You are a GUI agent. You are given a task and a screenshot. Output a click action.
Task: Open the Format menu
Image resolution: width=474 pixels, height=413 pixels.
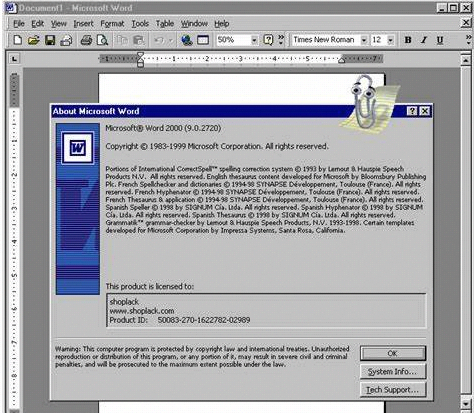(x=112, y=24)
